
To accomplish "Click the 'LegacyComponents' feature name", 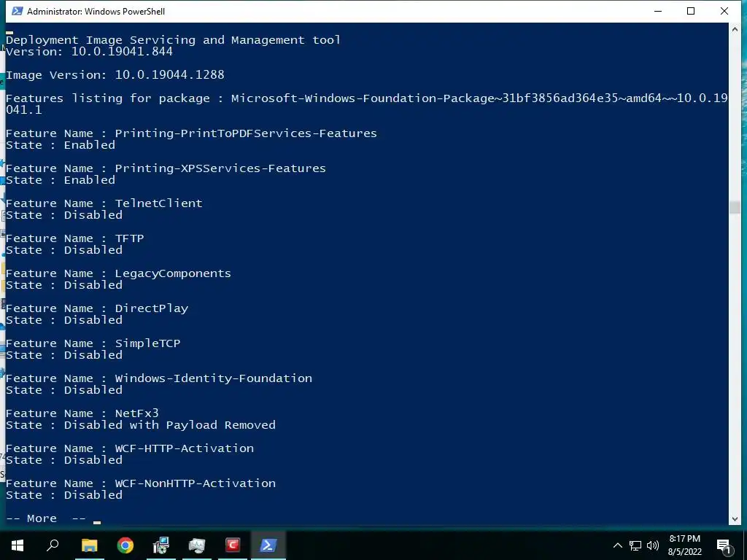I will point(173,274).
